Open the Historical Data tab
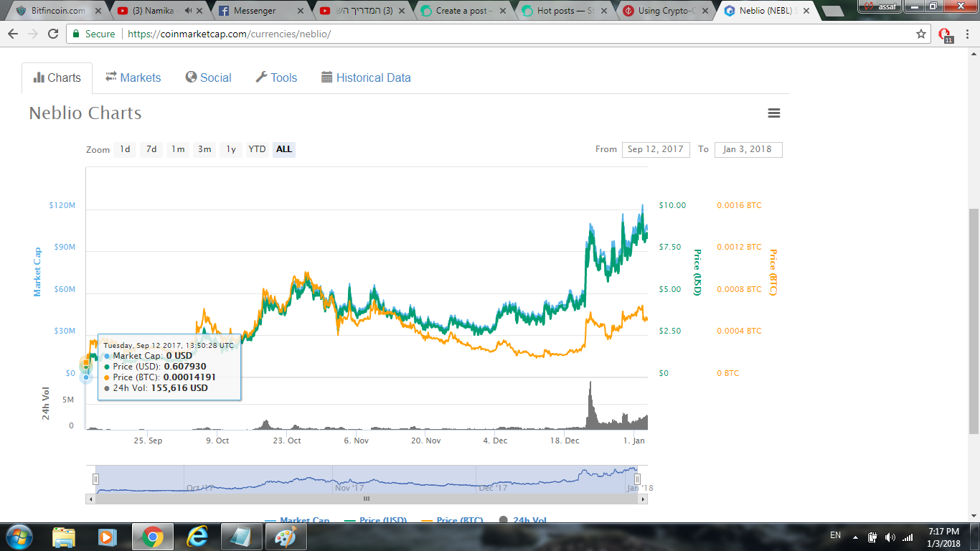The image size is (980, 551). (366, 77)
